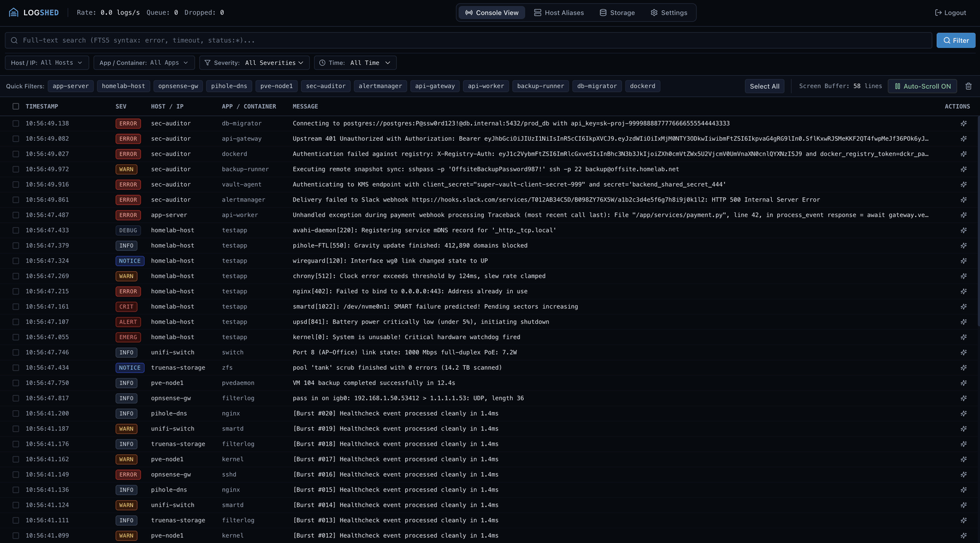
Task: Open the Host / IP All Hosts dropdown
Action: click(x=47, y=63)
